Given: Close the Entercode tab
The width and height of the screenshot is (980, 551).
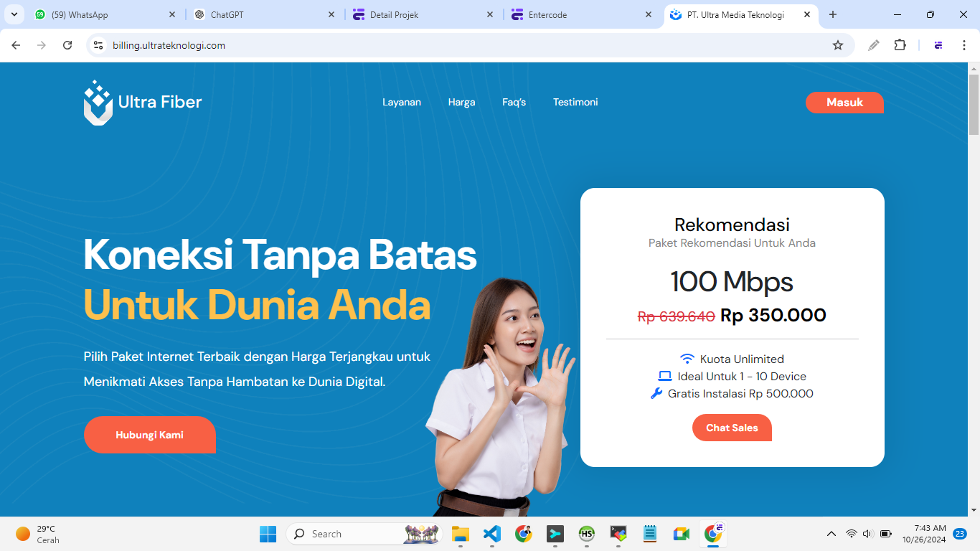Looking at the screenshot, I should (x=649, y=14).
